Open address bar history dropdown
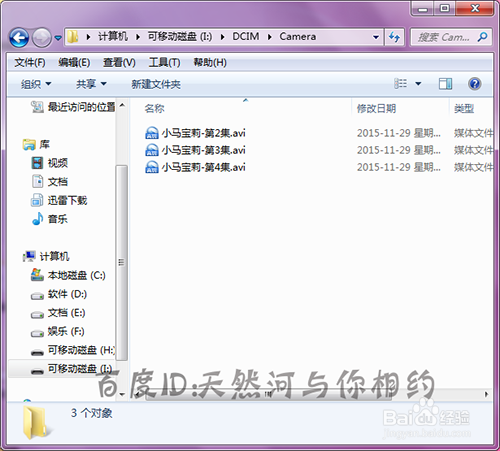Viewport: 500px width, 451px height. pyautogui.click(x=376, y=37)
